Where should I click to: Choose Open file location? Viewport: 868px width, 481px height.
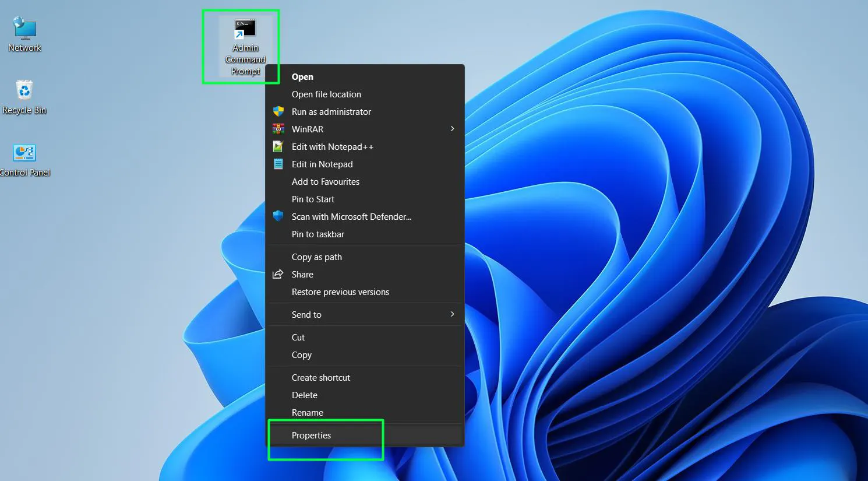326,94
